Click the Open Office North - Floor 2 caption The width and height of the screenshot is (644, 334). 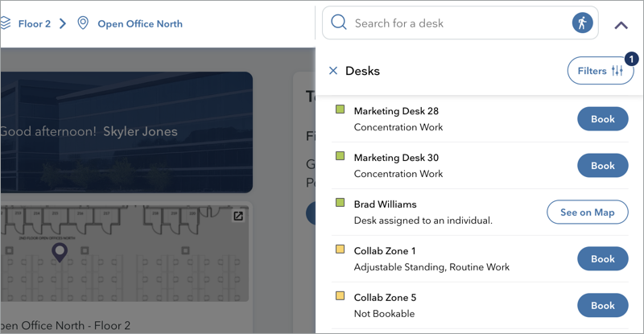click(65, 326)
